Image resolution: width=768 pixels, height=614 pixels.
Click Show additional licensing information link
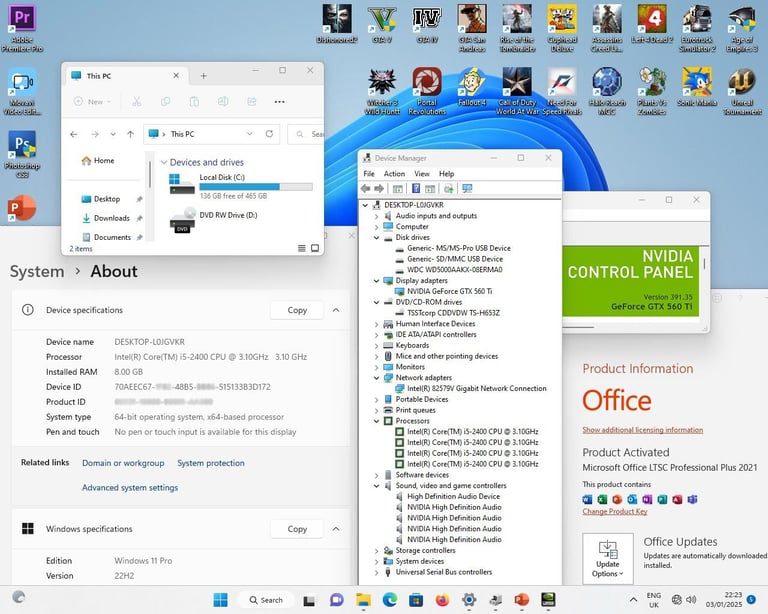coord(643,429)
